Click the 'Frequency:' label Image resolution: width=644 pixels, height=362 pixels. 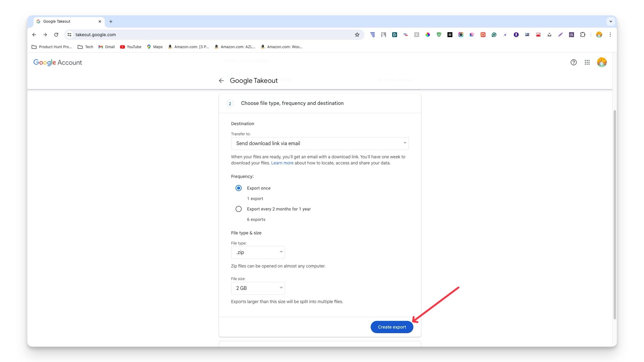tap(242, 176)
